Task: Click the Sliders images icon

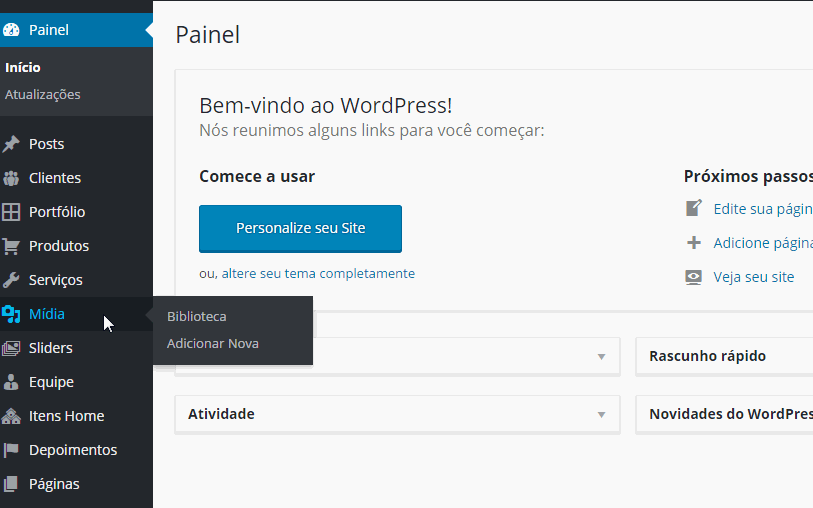Action: pyautogui.click(x=12, y=348)
